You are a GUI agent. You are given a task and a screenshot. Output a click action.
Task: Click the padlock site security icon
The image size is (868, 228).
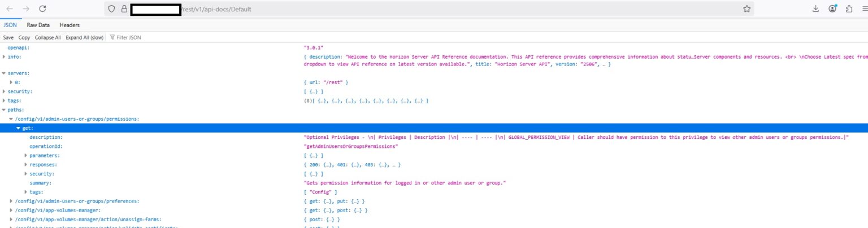click(124, 9)
